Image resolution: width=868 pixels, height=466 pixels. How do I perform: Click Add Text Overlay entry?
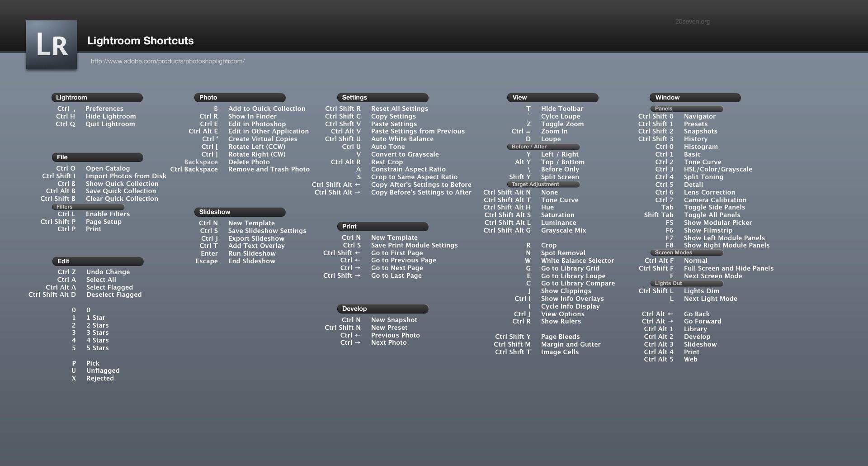257,246
